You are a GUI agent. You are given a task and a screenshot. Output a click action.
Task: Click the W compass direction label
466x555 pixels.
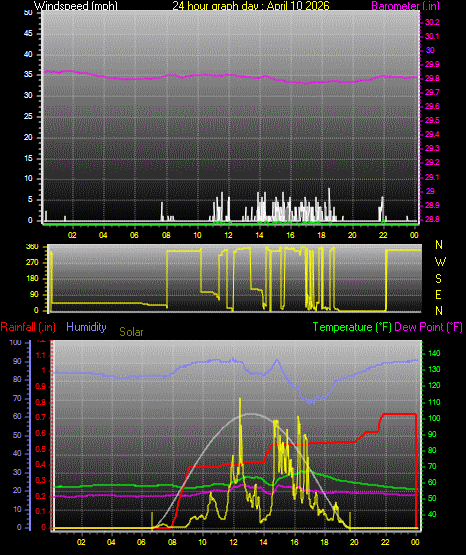pyautogui.click(x=440, y=262)
